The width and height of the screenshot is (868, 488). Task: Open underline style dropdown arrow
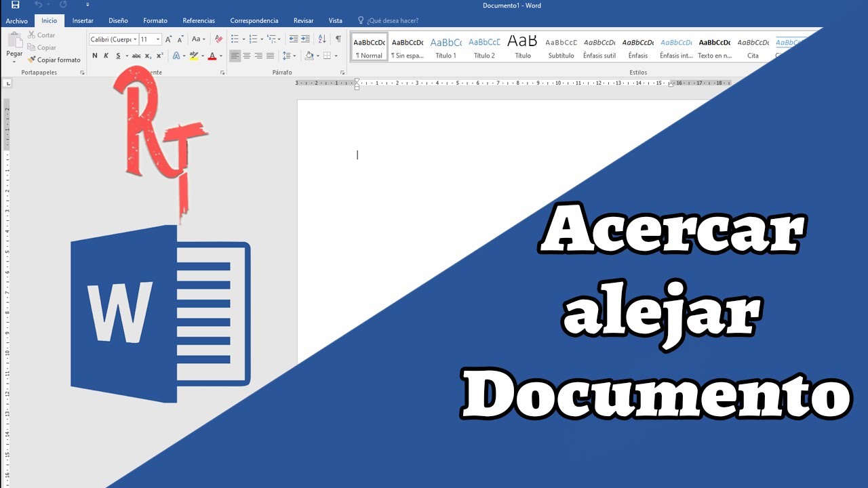(x=127, y=56)
